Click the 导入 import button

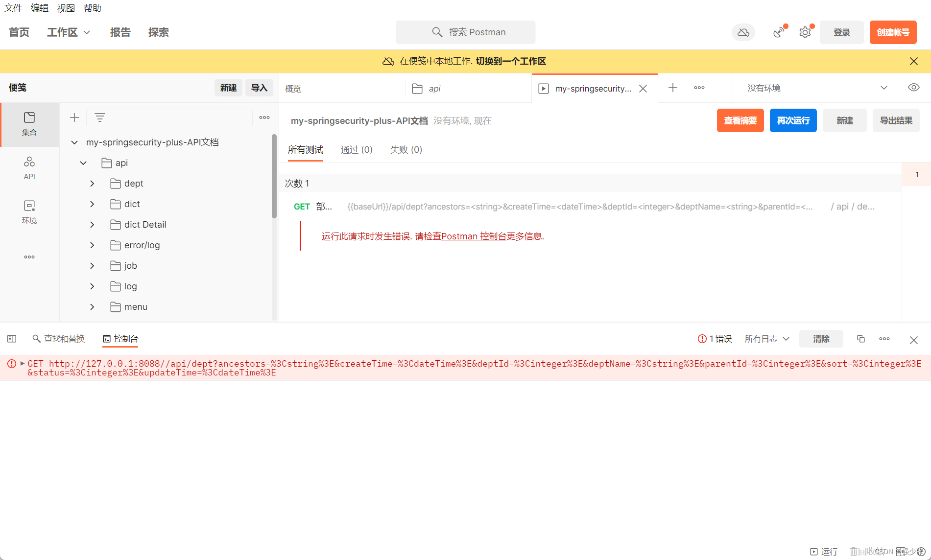(259, 88)
